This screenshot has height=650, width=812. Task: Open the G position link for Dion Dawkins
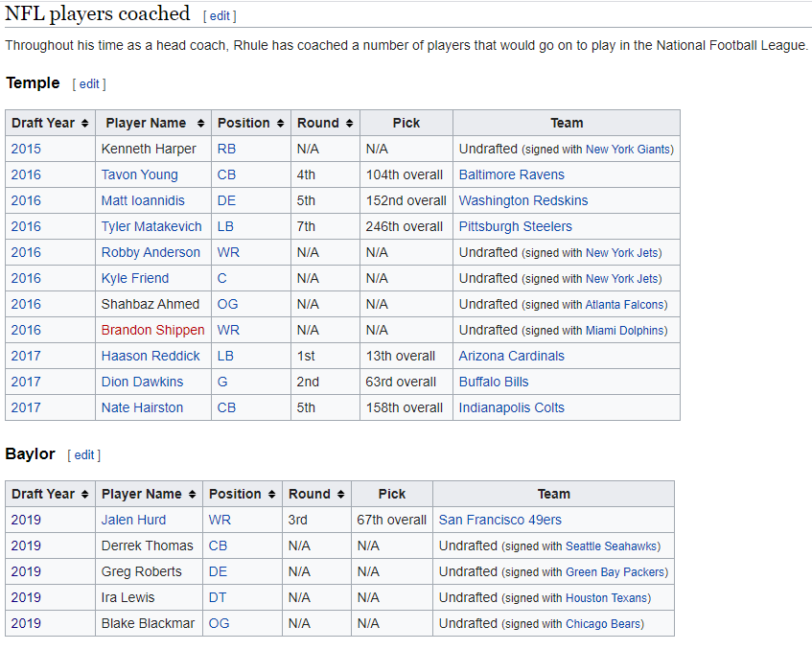click(222, 383)
